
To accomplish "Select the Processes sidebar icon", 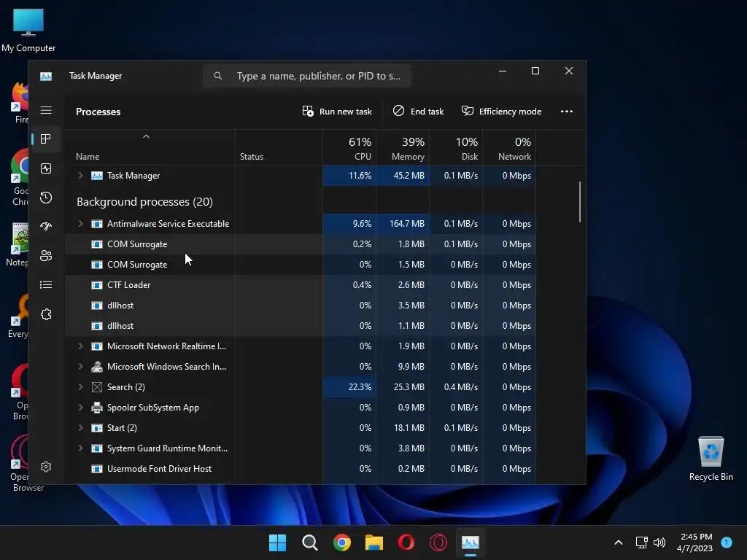I will pos(46,139).
